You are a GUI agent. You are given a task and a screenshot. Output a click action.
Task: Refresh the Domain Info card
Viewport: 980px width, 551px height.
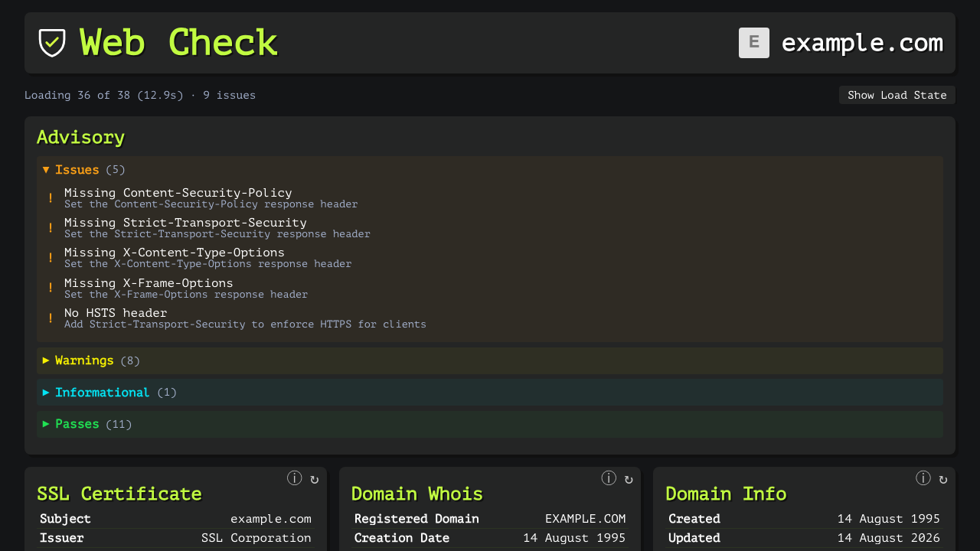[943, 480]
